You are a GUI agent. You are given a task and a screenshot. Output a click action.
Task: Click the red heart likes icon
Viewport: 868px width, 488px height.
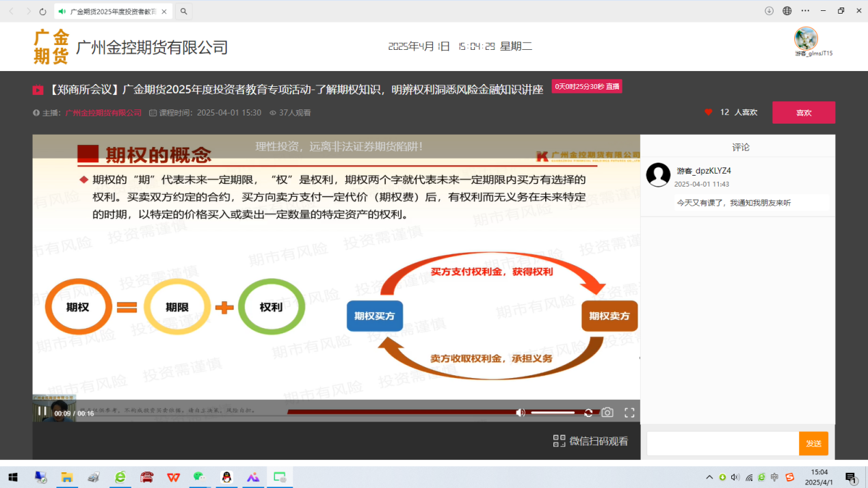coord(709,112)
